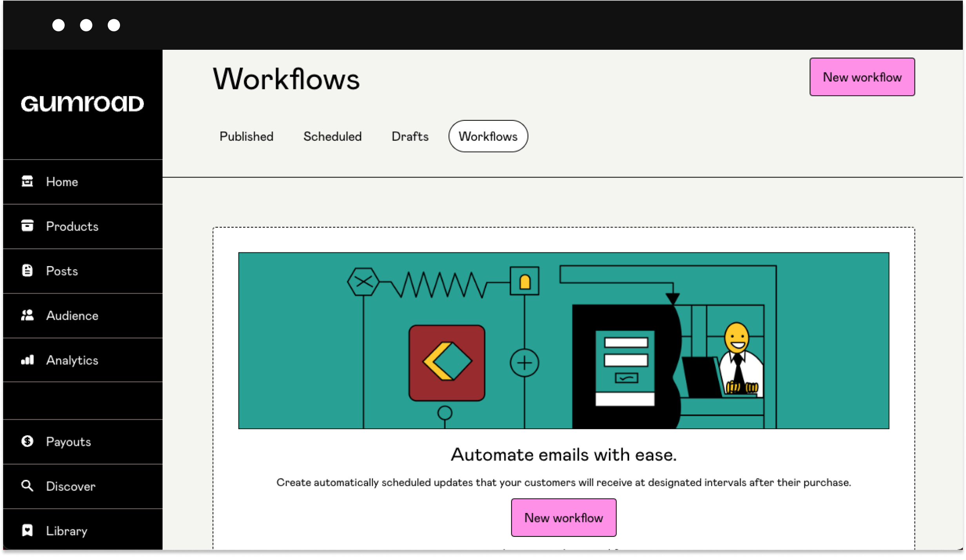Click the Drafts tab label
Viewport: 966px width, 560px height.
pos(410,137)
